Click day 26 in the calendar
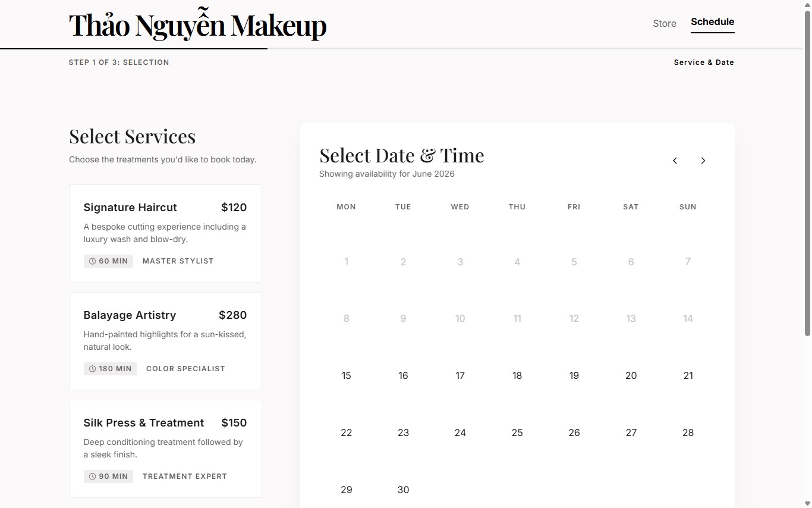 pos(574,432)
